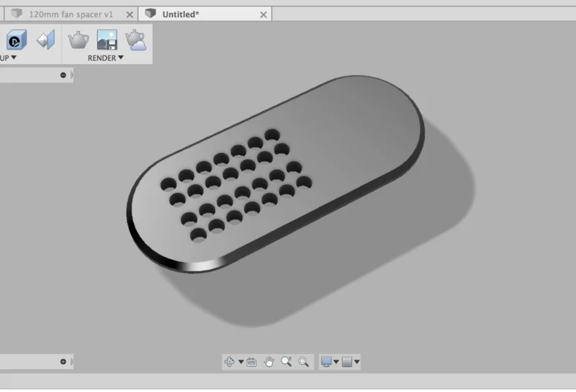Open the Decal tool with cube icon
Screen dimensions: 576x392
pyautogui.click(x=17, y=40)
